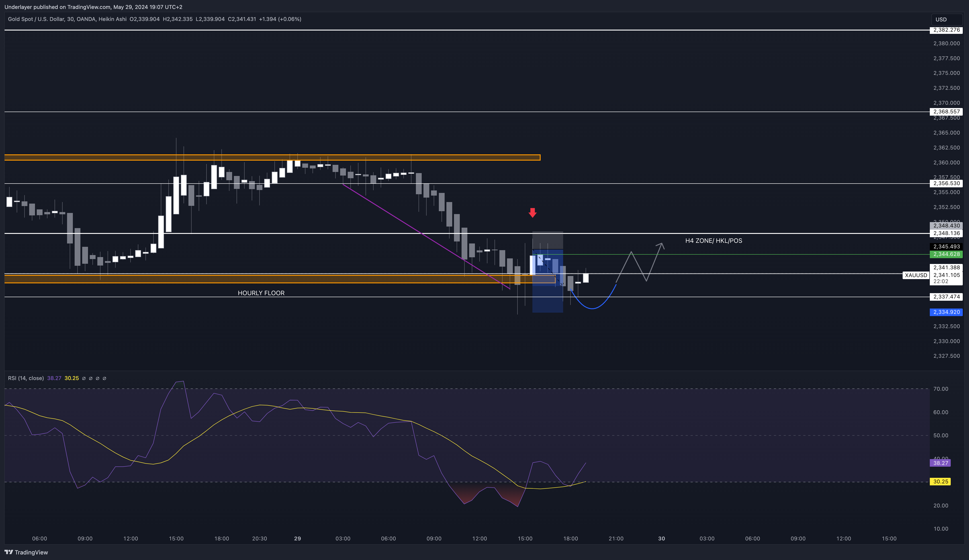Click the RSI (14, close) indicator label

click(x=26, y=378)
